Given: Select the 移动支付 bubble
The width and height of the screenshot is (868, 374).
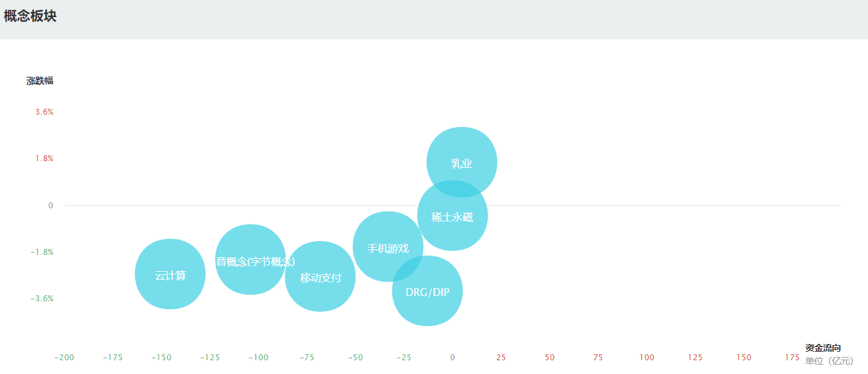Looking at the screenshot, I should coord(321,276).
